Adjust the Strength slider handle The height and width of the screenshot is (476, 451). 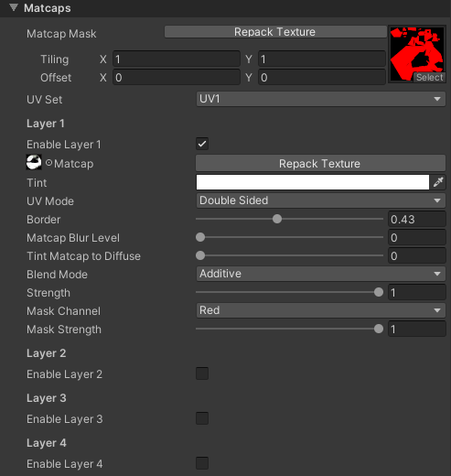(x=379, y=292)
